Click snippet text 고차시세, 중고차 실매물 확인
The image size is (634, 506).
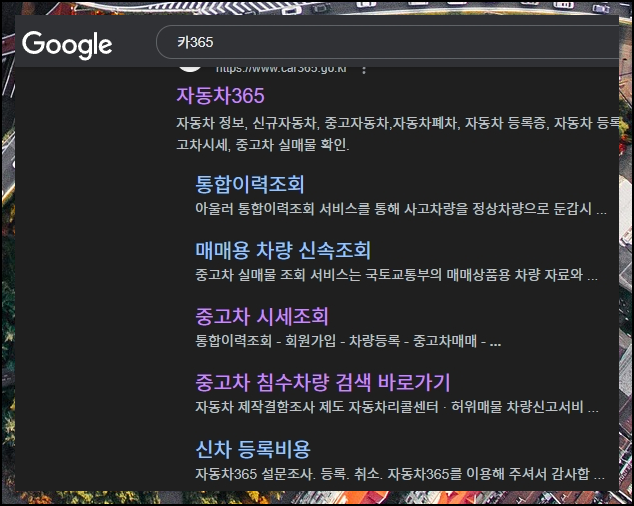click(263, 144)
